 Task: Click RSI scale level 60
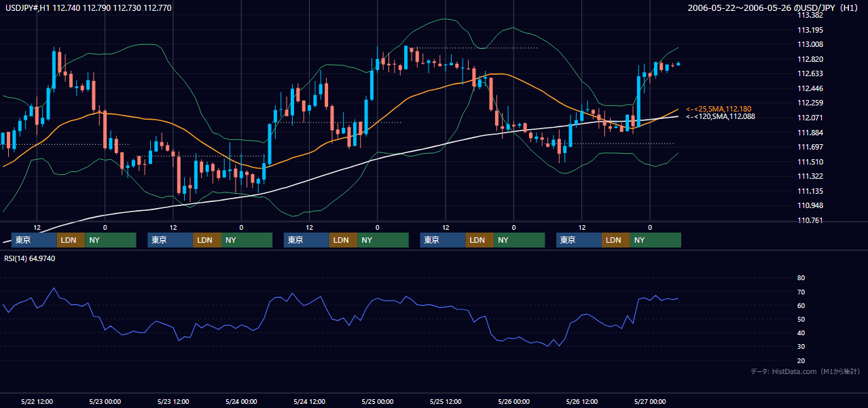(801, 305)
